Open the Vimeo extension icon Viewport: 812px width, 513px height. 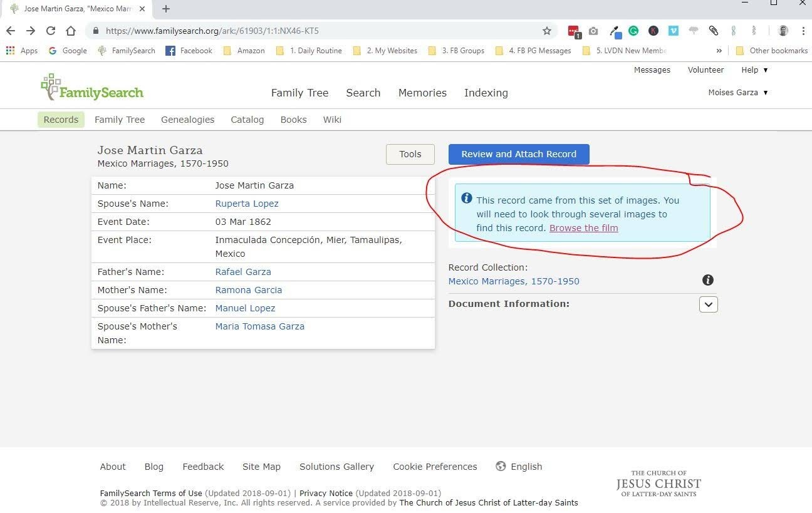[x=674, y=31]
